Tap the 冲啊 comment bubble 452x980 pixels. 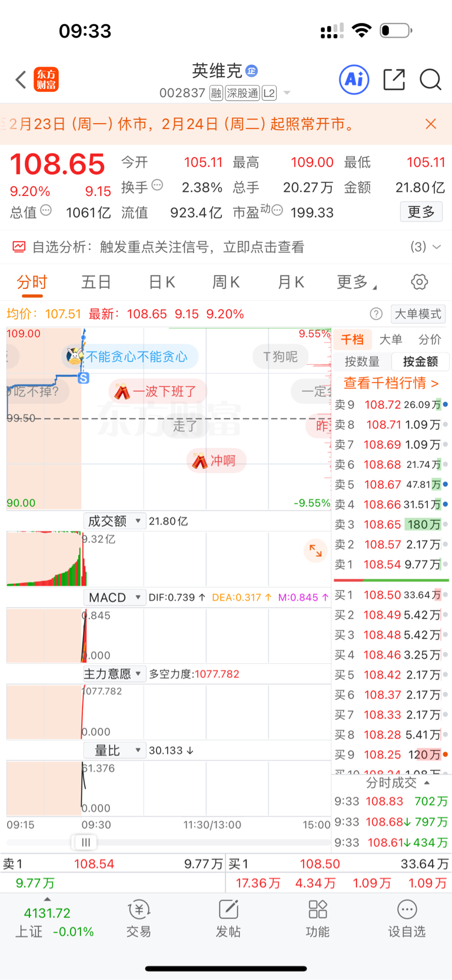pos(216,461)
